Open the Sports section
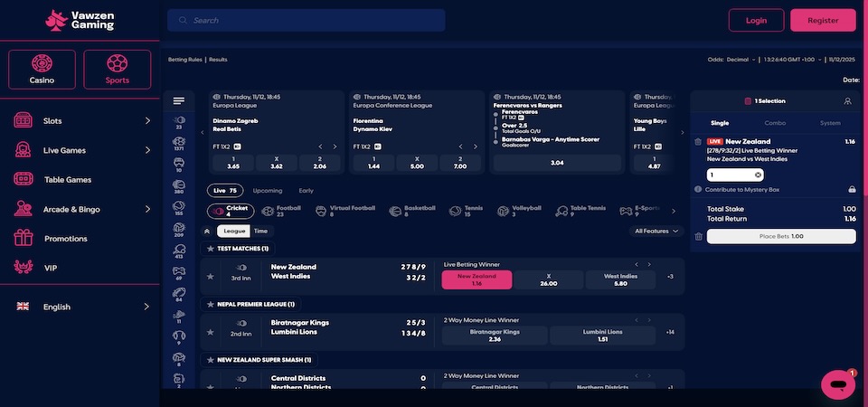The height and width of the screenshot is (407, 868). pos(118,70)
